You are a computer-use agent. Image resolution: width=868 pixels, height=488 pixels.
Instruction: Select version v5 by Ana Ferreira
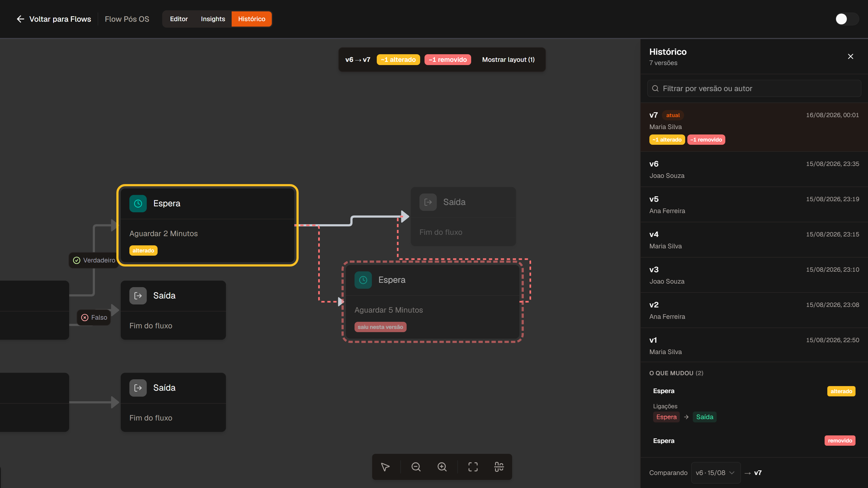754,205
